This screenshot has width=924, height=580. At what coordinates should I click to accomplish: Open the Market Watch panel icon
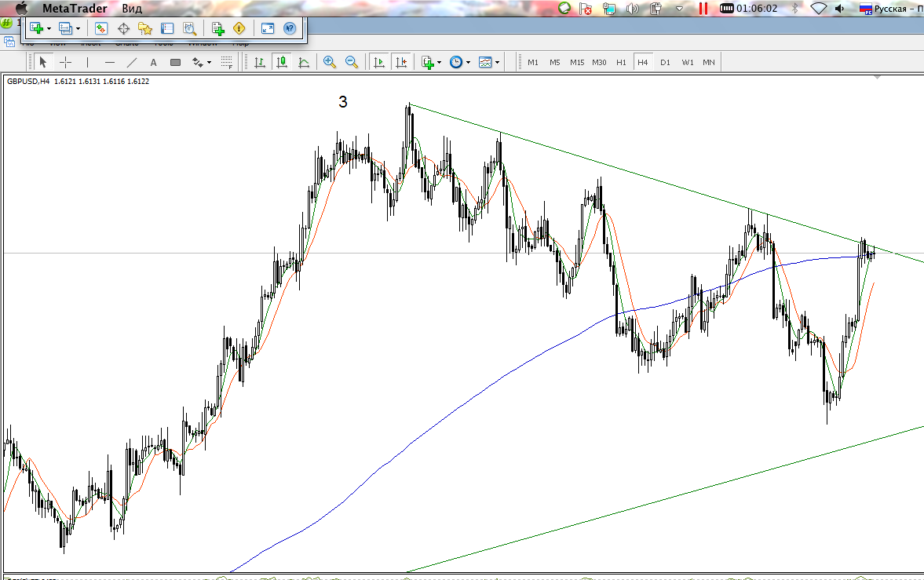point(100,28)
